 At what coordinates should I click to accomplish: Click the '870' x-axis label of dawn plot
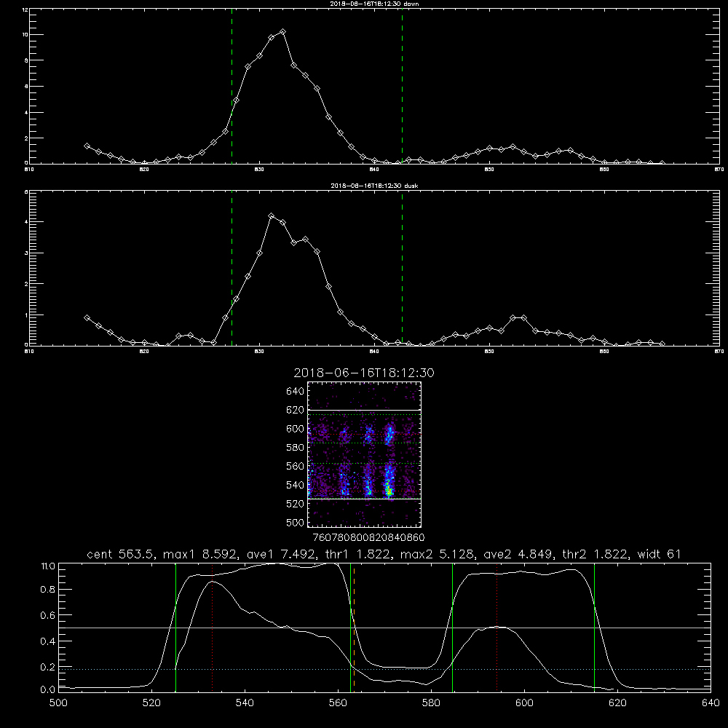pyautogui.click(x=719, y=170)
